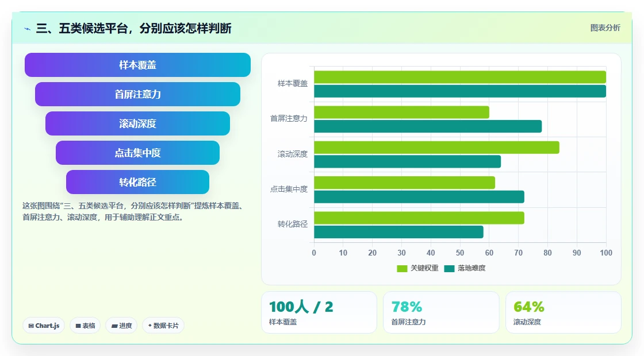Click the light green 关键权重 legend swatch
This screenshot has height=356, width=644.
click(402, 269)
